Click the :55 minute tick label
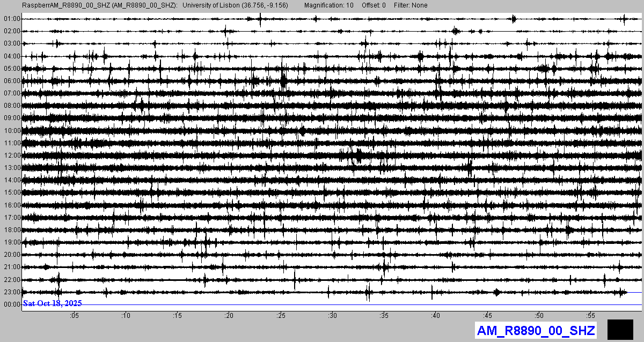The image size is (644, 342). [591, 316]
